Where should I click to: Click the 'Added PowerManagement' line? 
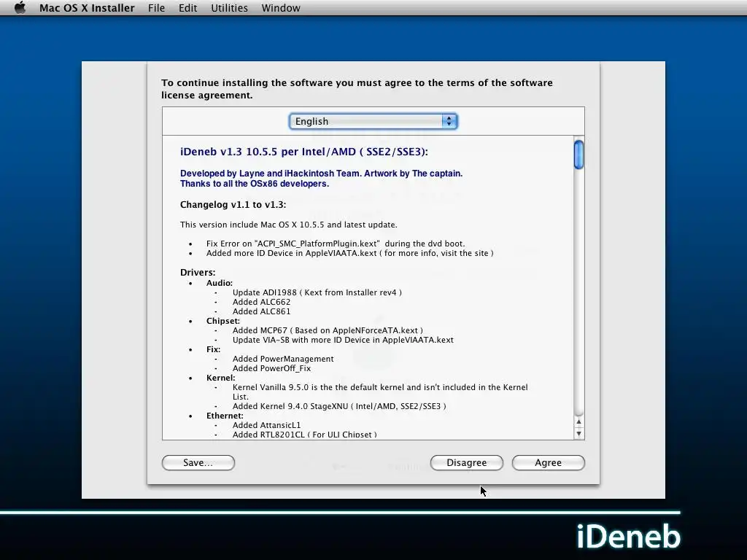pos(283,359)
